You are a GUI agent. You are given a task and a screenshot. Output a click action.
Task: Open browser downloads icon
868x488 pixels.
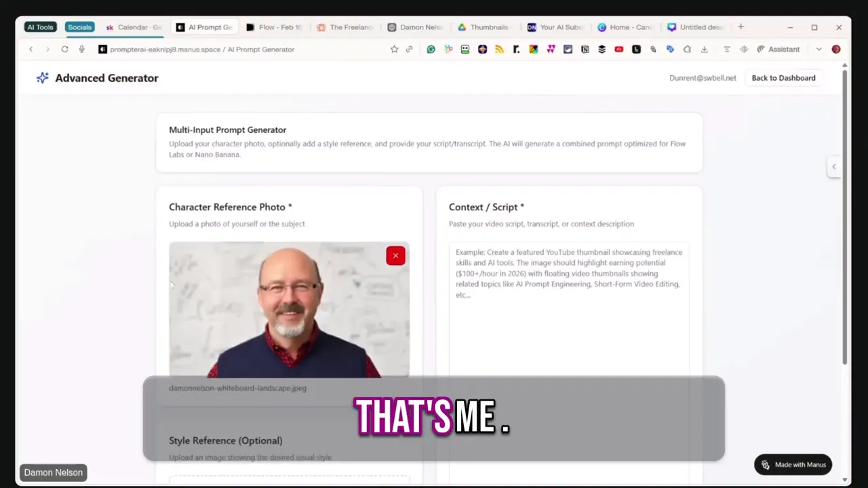coord(704,49)
